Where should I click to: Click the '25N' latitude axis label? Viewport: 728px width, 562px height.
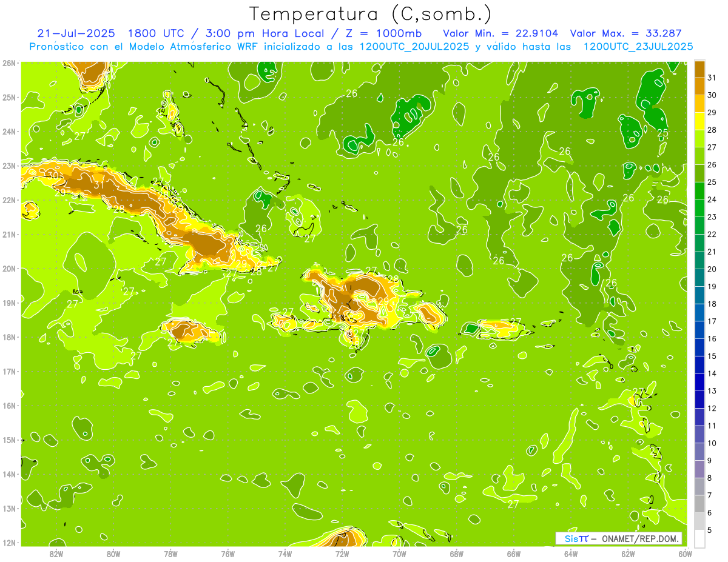(8, 97)
